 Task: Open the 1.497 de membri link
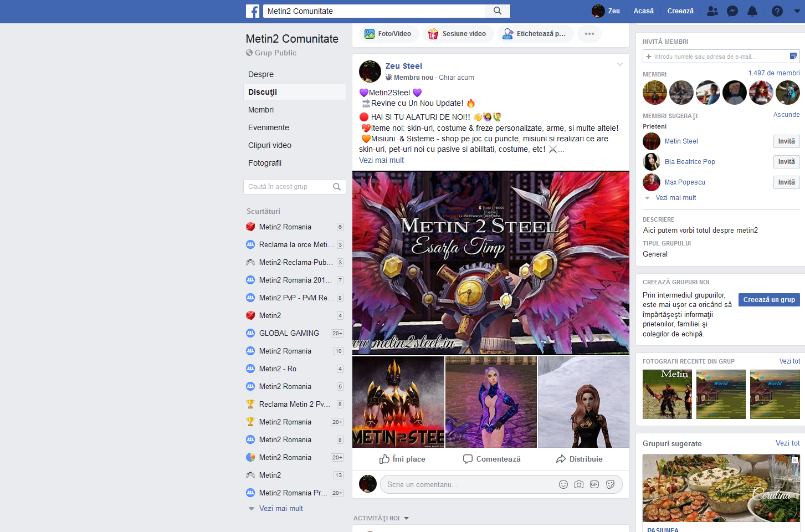click(774, 73)
